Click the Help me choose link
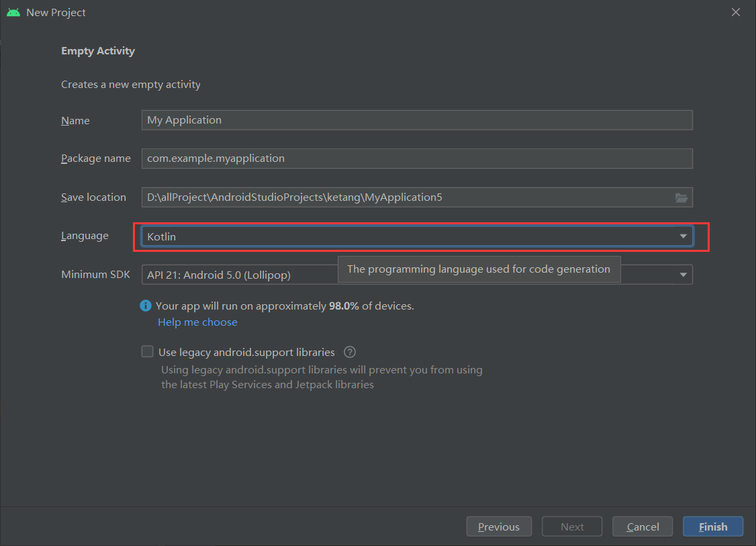Image resolution: width=756 pixels, height=546 pixels. pos(197,322)
